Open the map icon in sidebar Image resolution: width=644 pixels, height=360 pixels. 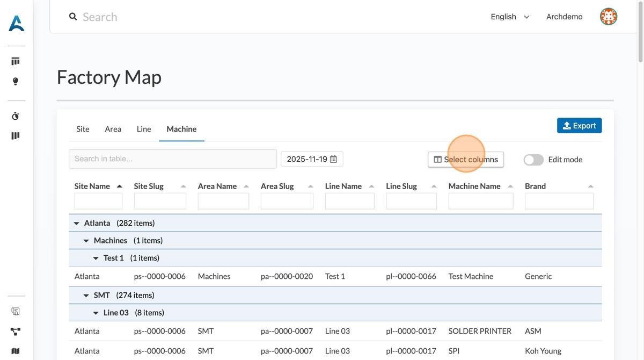coord(16,351)
